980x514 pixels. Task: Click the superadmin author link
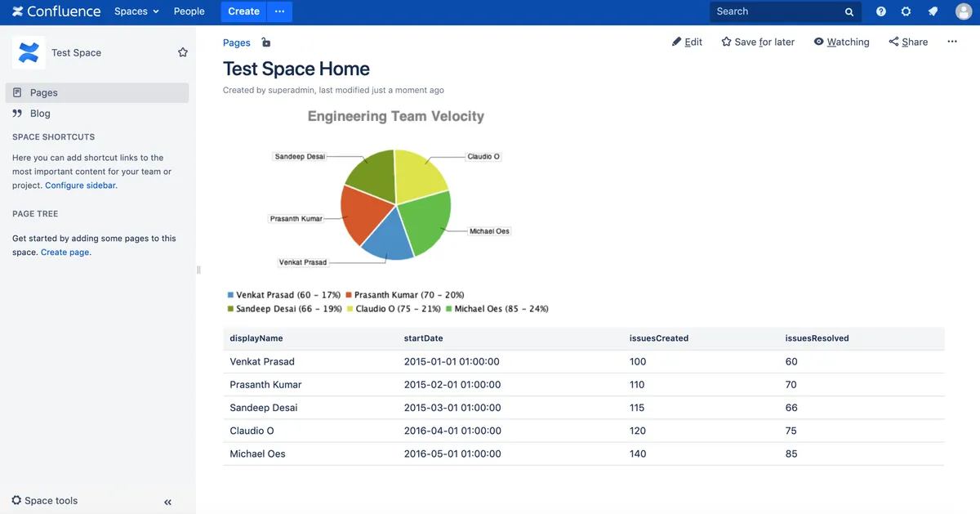pos(292,90)
